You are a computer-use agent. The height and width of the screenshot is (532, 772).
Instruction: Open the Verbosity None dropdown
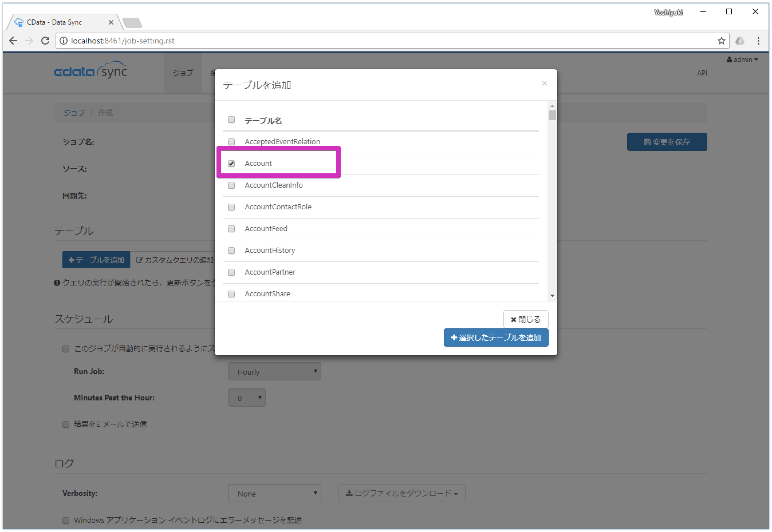pos(274,493)
